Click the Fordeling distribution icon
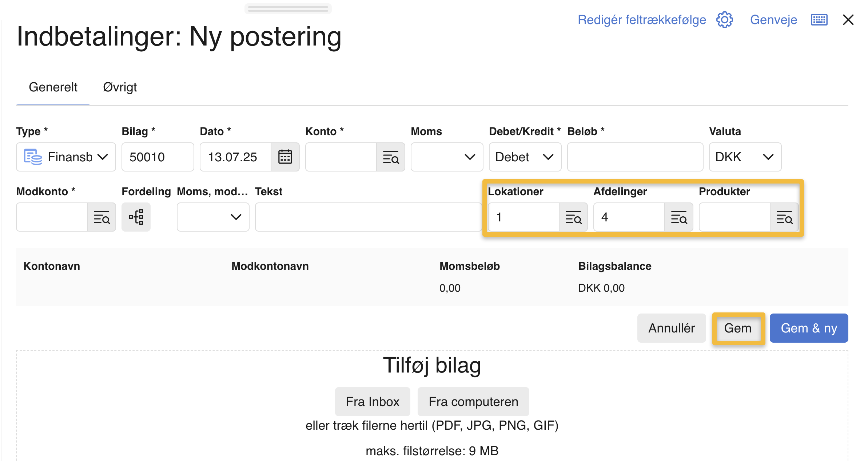This screenshot has height=461, width=868. coord(136,217)
